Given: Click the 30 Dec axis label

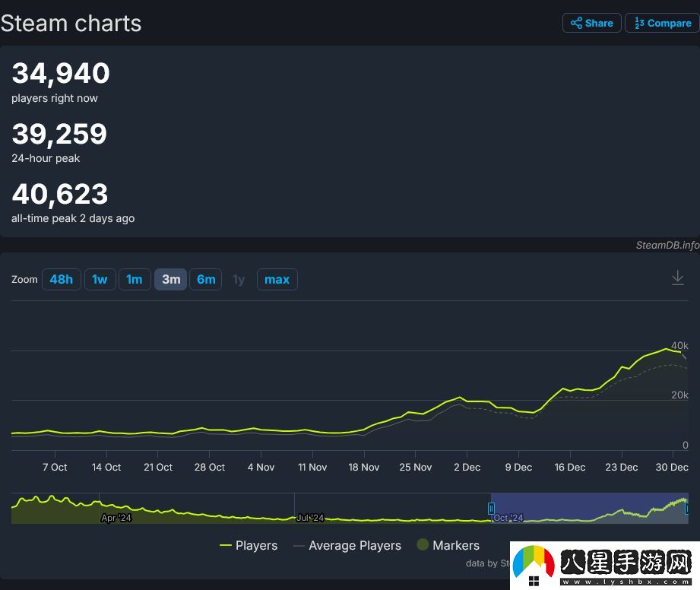Looking at the screenshot, I should click(672, 467).
